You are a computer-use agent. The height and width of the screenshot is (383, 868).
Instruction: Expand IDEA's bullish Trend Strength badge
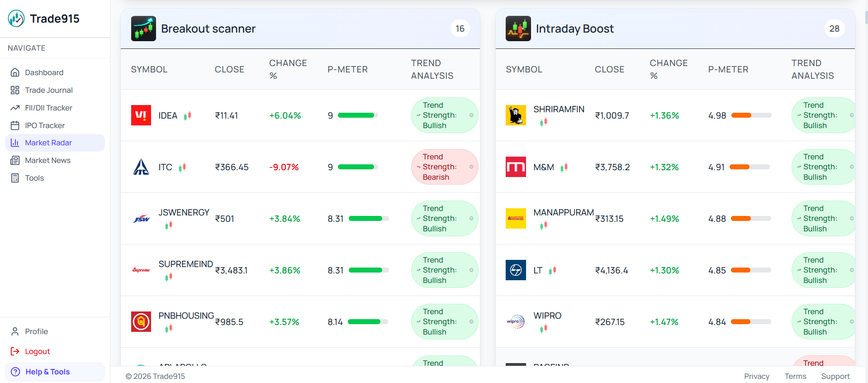click(x=444, y=115)
